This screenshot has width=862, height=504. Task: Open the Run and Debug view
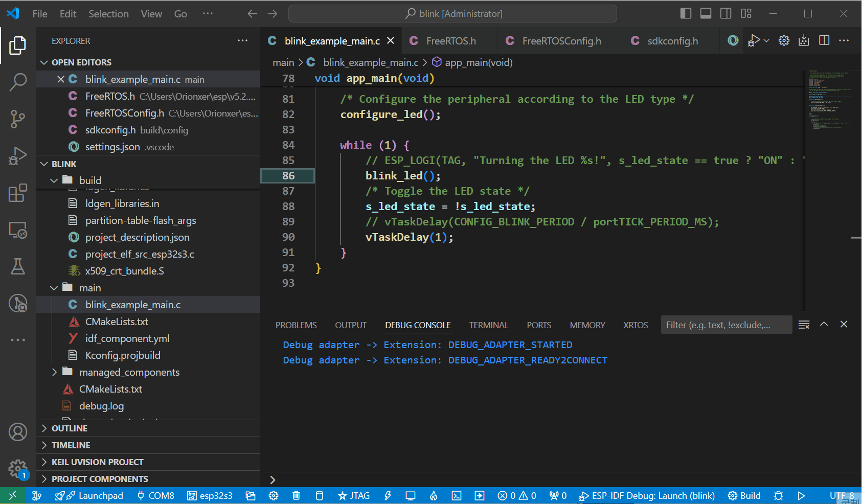(x=18, y=156)
